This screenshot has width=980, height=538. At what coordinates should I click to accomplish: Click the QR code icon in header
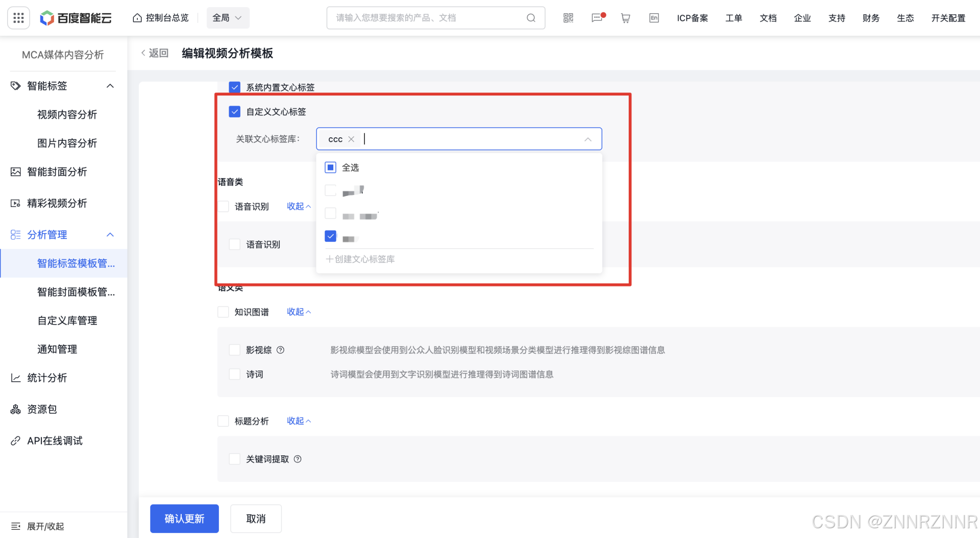(568, 18)
